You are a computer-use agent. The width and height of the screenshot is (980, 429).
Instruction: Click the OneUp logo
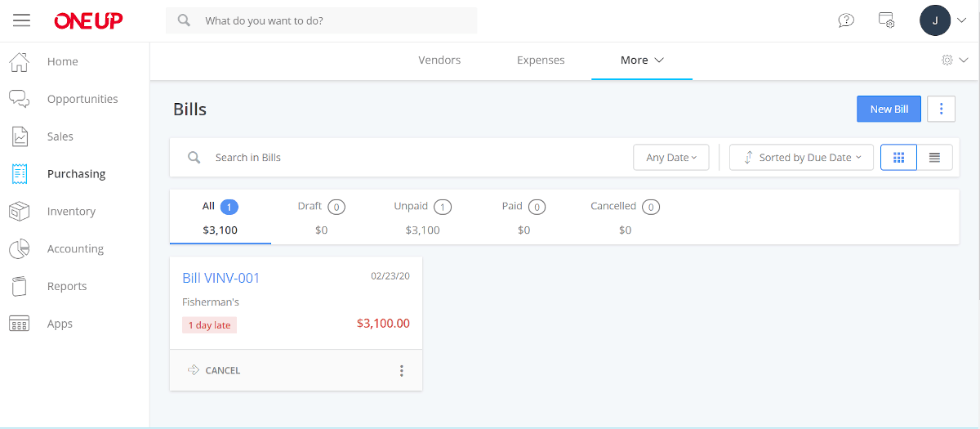point(88,20)
